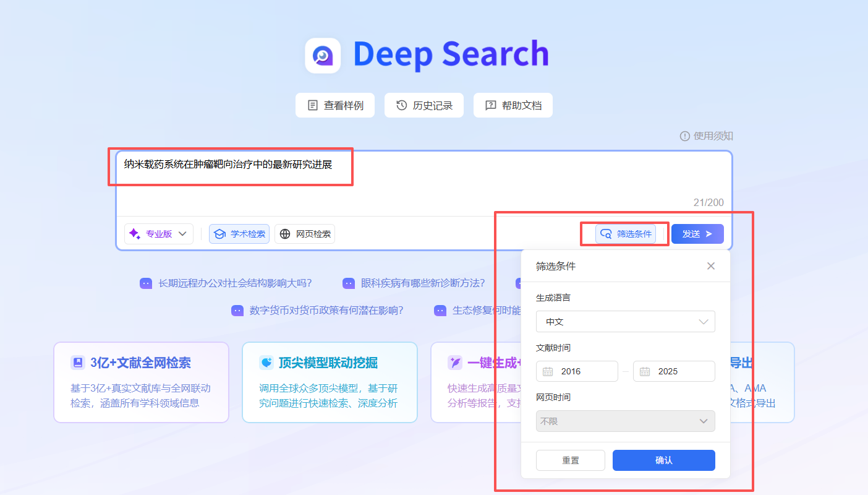Click the 网页检索 globe icon
Screen dimensions: 868x495
[285, 234]
